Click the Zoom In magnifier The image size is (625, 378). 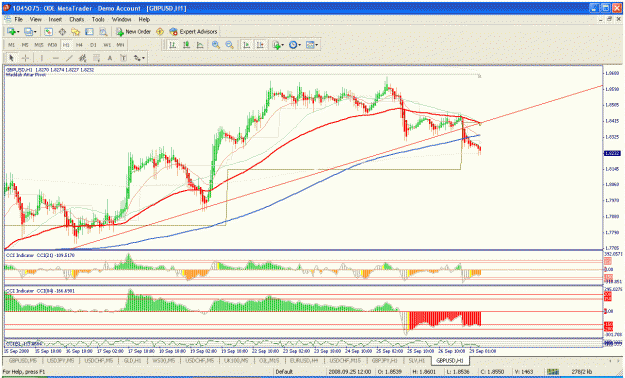216,45
